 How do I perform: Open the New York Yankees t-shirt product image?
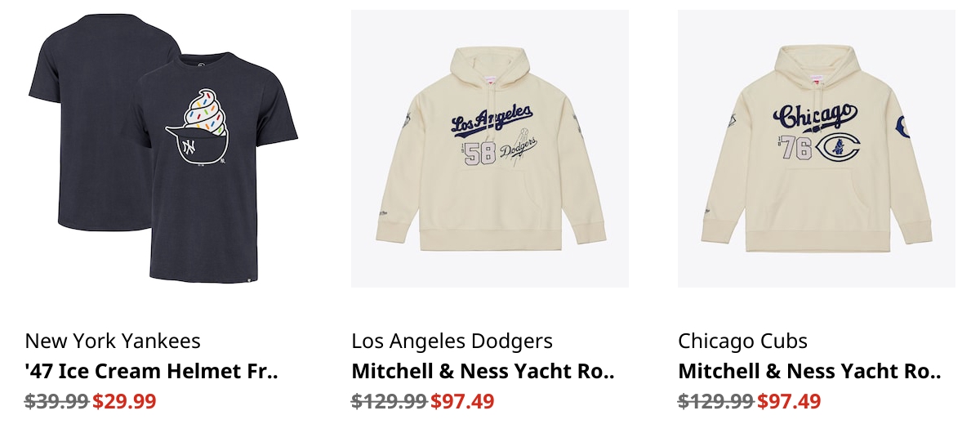[x=163, y=149]
